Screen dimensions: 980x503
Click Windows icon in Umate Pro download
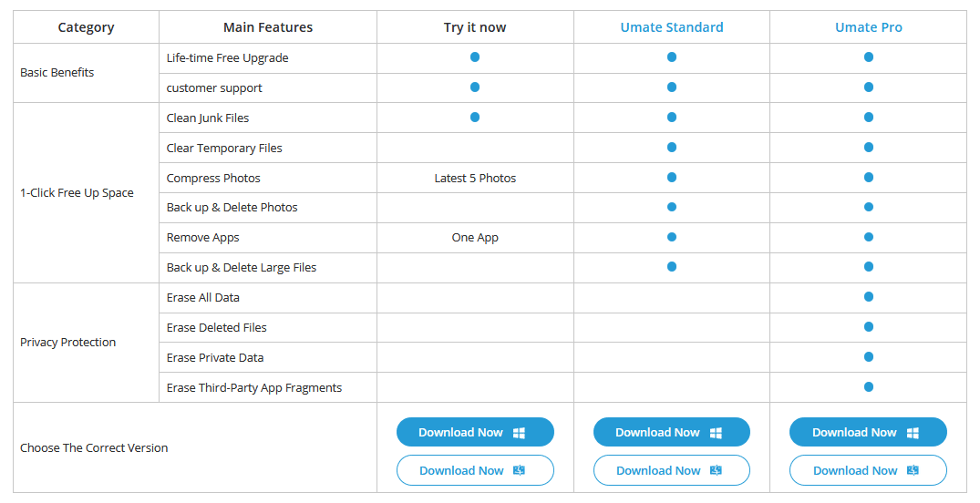pyautogui.click(x=913, y=433)
